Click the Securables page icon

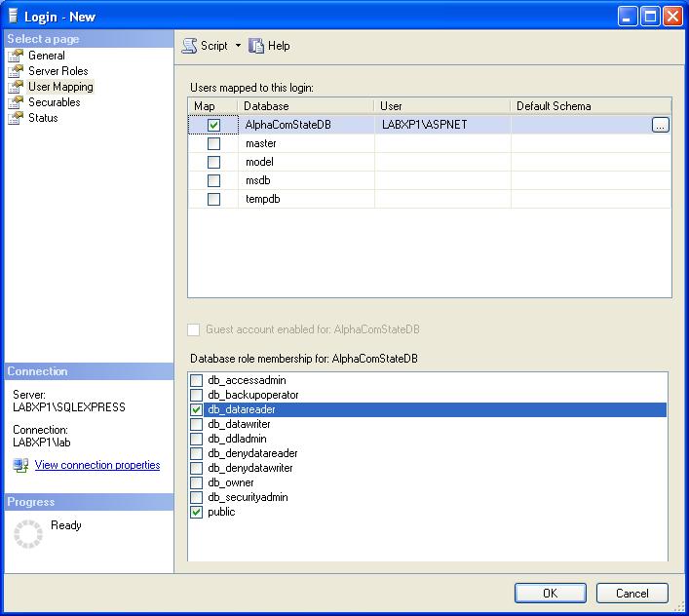point(16,102)
